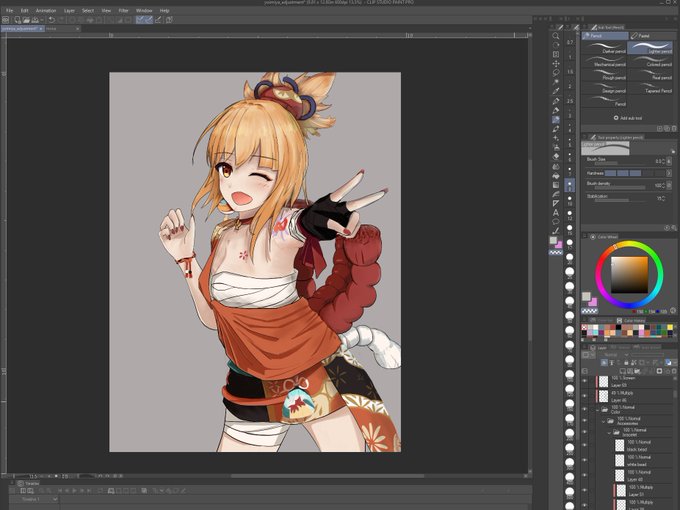
Task: Click the Undo icon in command bar
Action: [52, 20]
